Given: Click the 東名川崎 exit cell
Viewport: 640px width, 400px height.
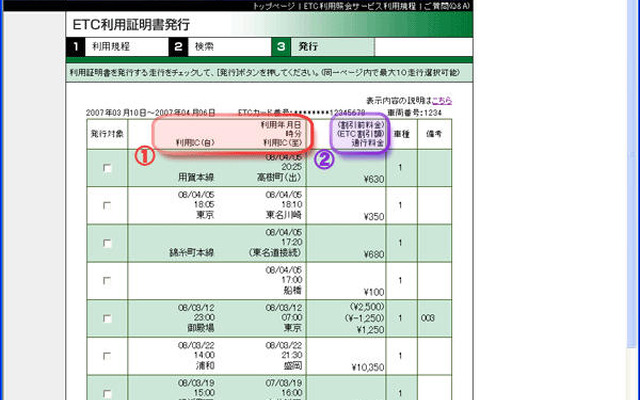Looking at the screenshot, I should click(x=284, y=215).
